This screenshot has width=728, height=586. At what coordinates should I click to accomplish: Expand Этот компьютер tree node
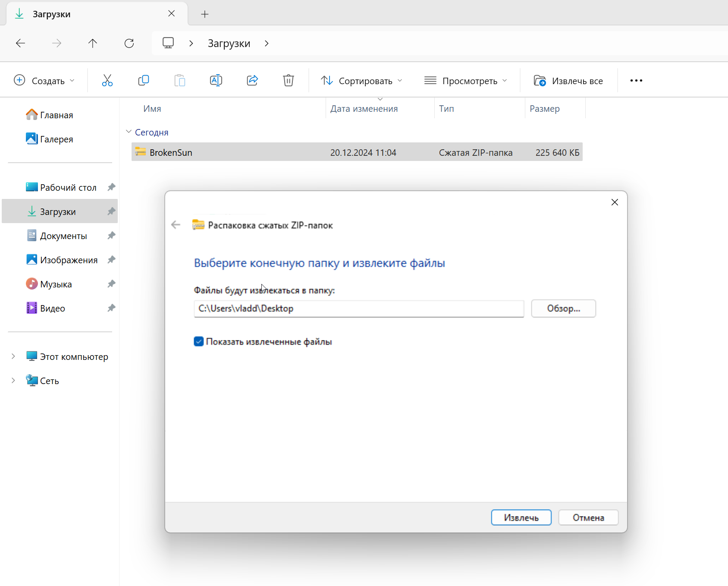pyautogui.click(x=13, y=356)
